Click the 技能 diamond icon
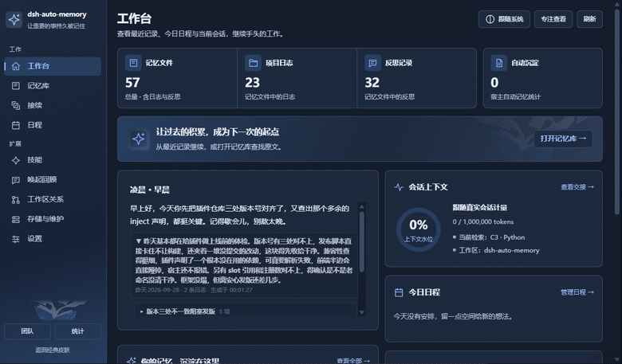The height and width of the screenshot is (364, 622). pos(16,160)
